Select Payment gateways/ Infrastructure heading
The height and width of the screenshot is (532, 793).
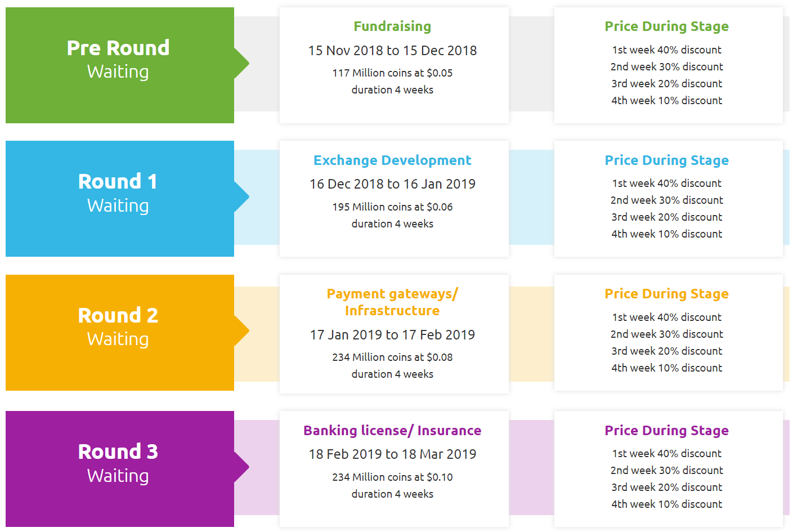pyautogui.click(x=392, y=302)
